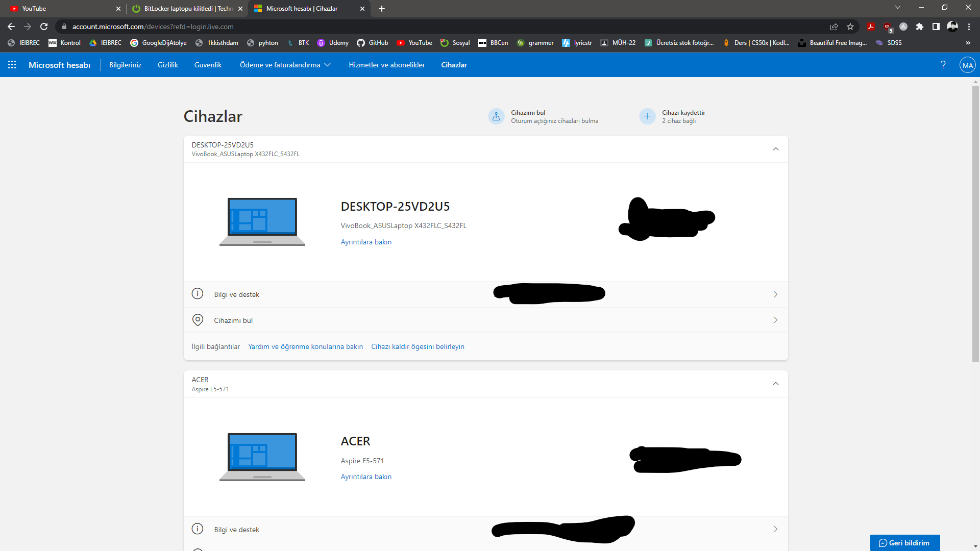Click the help question mark icon
The image size is (980, 551).
(943, 65)
